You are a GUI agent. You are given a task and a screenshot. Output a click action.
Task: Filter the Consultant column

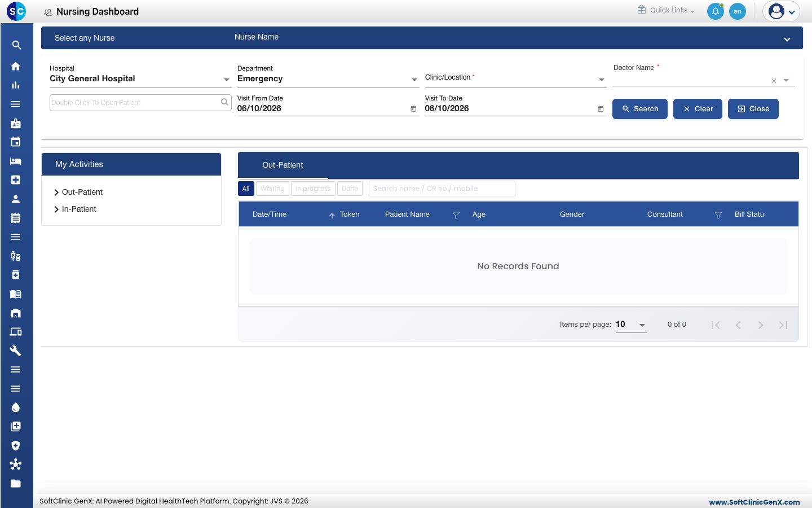click(x=718, y=215)
